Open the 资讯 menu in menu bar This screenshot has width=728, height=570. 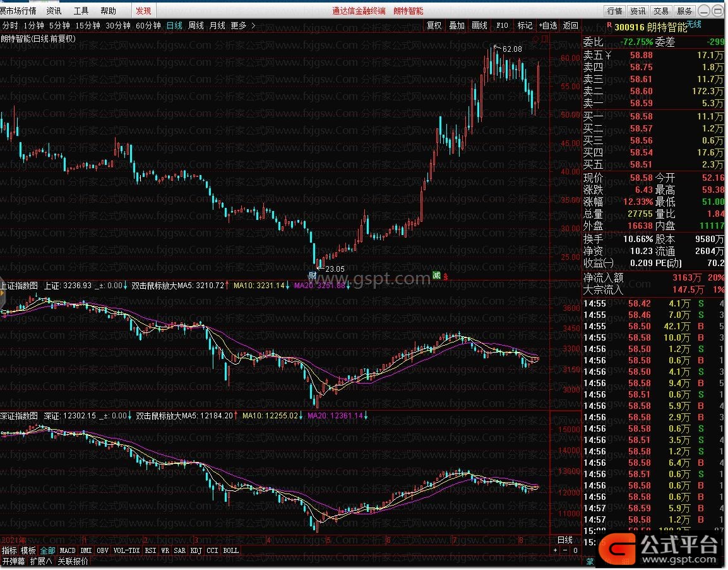pyautogui.click(x=54, y=11)
